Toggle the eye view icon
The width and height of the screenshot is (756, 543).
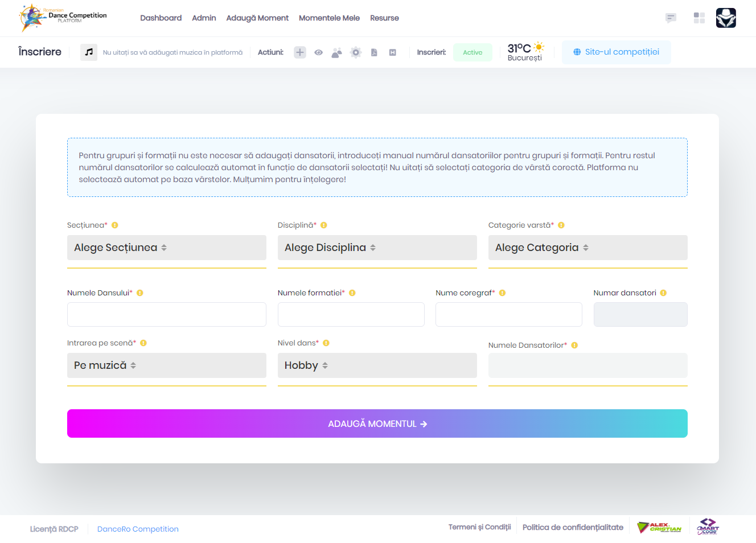[319, 52]
